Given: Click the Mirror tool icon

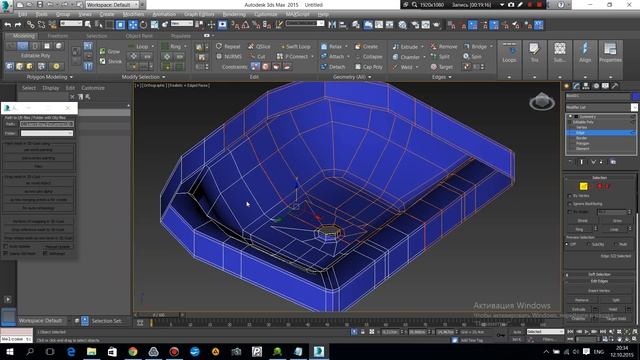Looking at the screenshot, I should click(332, 25).
